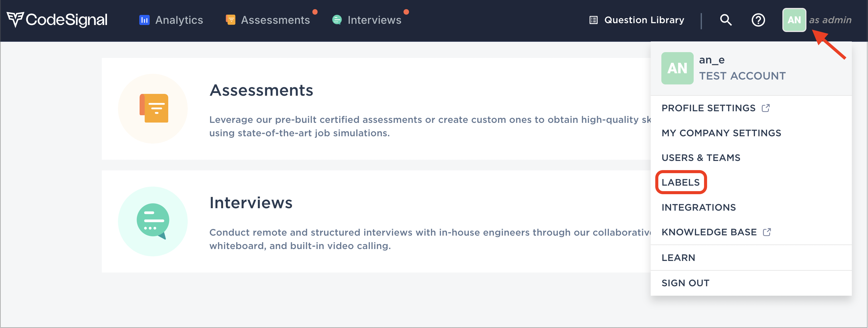This screenshot has width=868, height=328.
Task: Click the TEST ACCOUNT company label
Action: click(742, 76)
